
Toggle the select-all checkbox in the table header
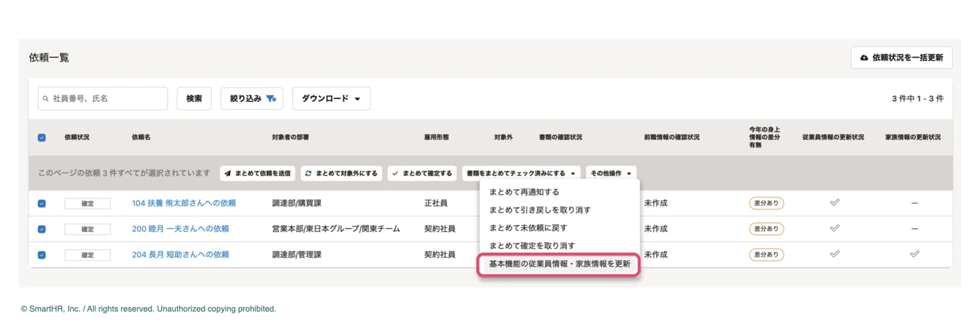[42, 137]
